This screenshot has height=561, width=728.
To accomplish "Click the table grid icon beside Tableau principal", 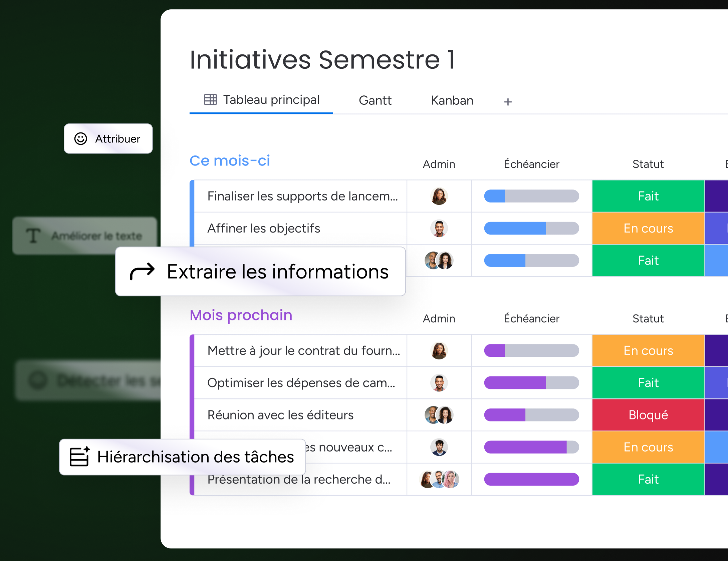I will pyautogui.click(x=210, y=99).
